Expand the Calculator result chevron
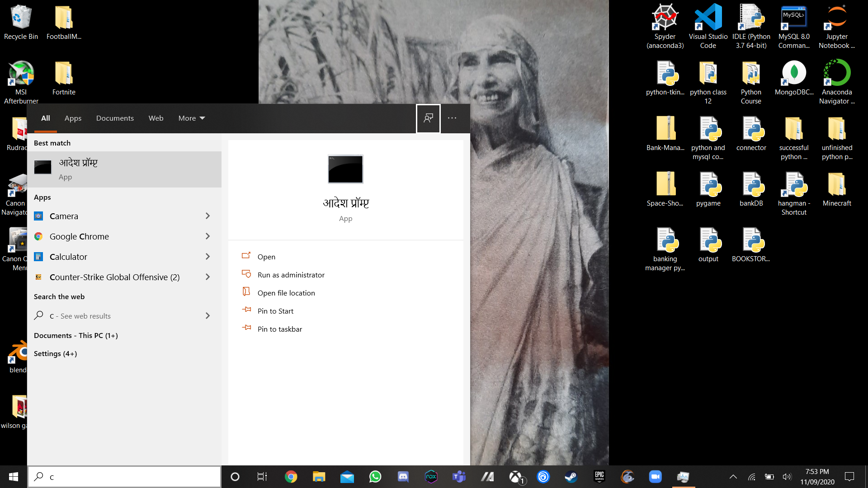 tap(208, 257)
